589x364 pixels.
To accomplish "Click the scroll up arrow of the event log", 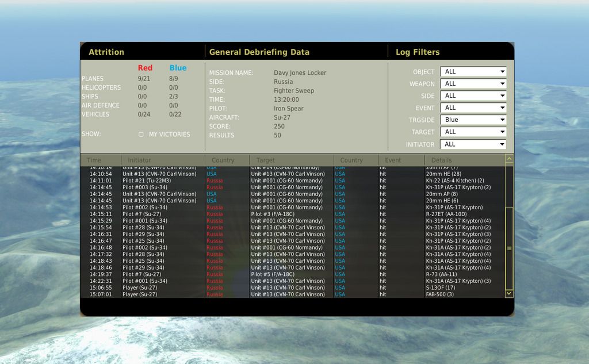I will (509, 158).
